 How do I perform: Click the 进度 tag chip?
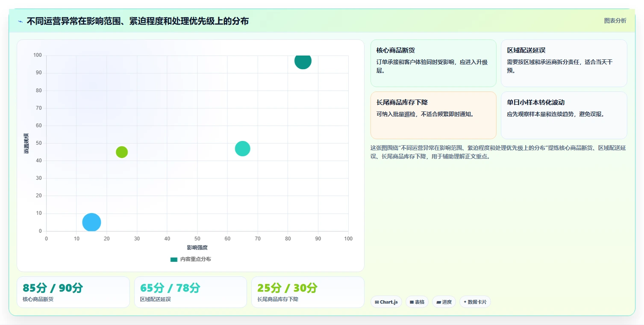point(444,302)
